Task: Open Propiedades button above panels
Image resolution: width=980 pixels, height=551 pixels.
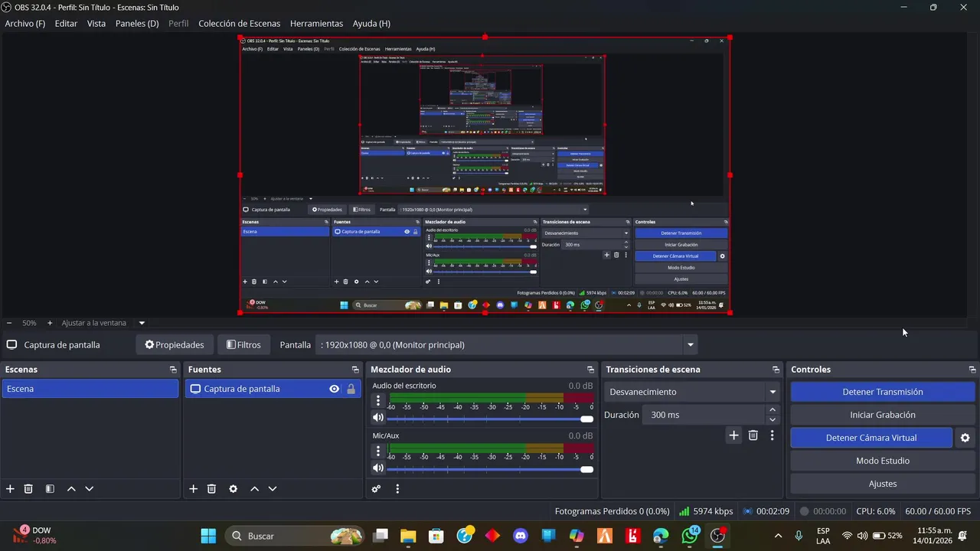Action: (x=175, y=345)
